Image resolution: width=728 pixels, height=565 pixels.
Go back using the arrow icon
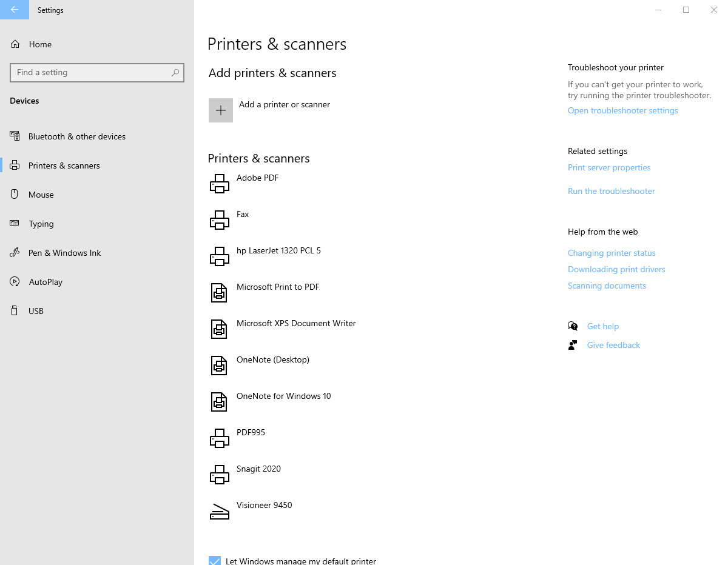coord(15,10)
